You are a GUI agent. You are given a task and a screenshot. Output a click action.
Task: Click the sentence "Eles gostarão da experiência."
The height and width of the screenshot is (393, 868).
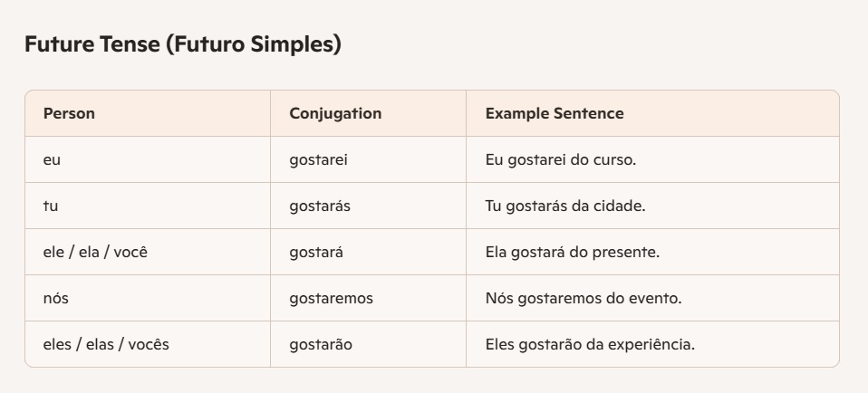click(x=590, y=344)
